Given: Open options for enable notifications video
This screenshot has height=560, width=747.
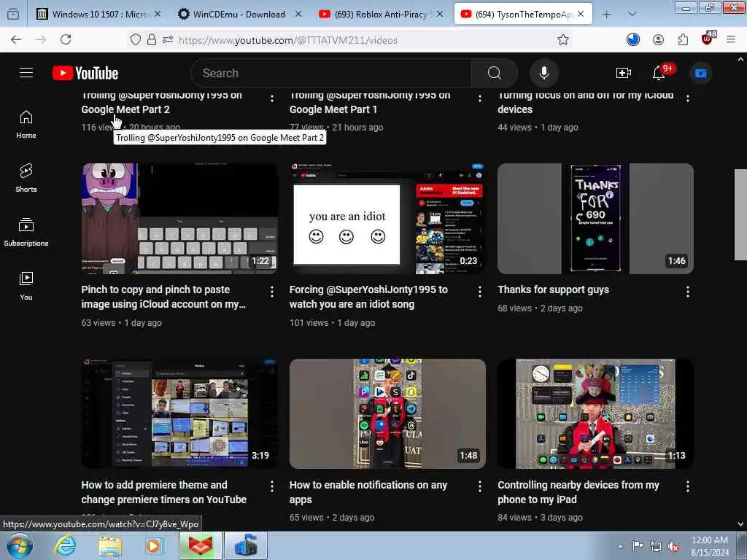Looking at the screenshot, I should 480,486.
